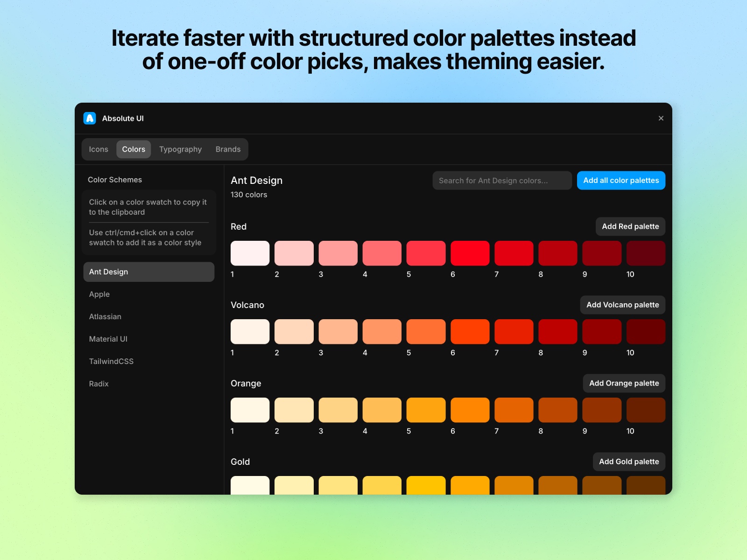Click Add Red palette button

pyautogui.click(x=630, y=226)
